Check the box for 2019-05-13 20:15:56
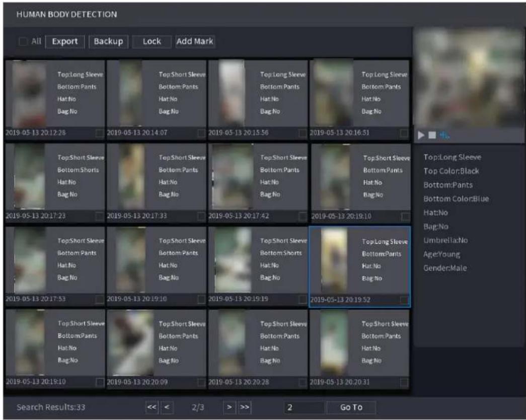Viewport: 526px width, 420px height. tap(303, 133)
